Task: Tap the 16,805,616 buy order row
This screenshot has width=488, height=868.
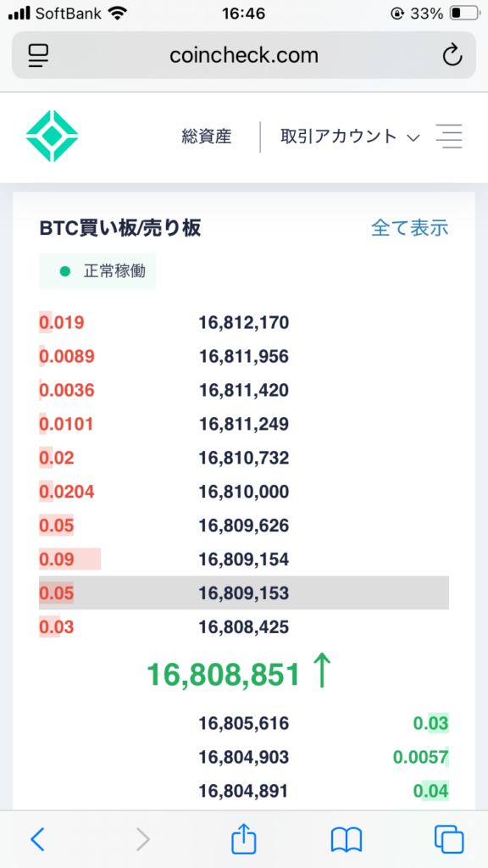Action: (x=244, y=723)
